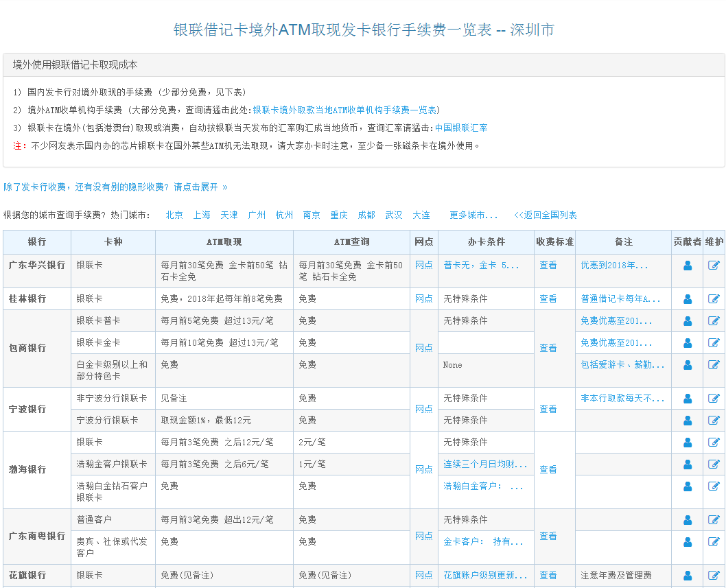Image resolution: width=726 pixels, height=588 pixels.
Task: Select 广州 from hot cities
Action: pos(257,215)
